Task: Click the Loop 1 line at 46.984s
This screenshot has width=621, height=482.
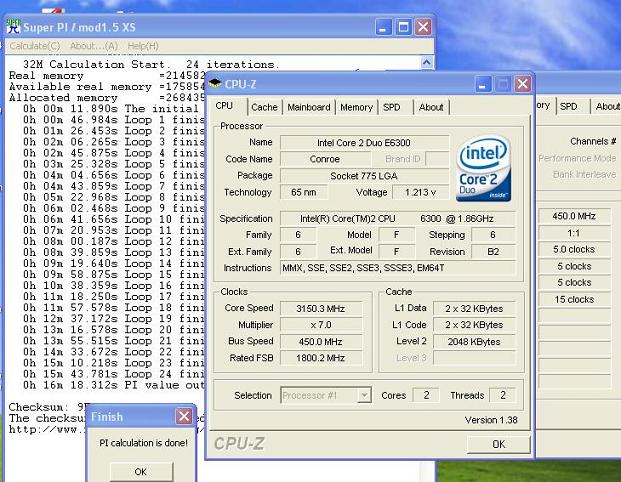Action: [114, 120]
